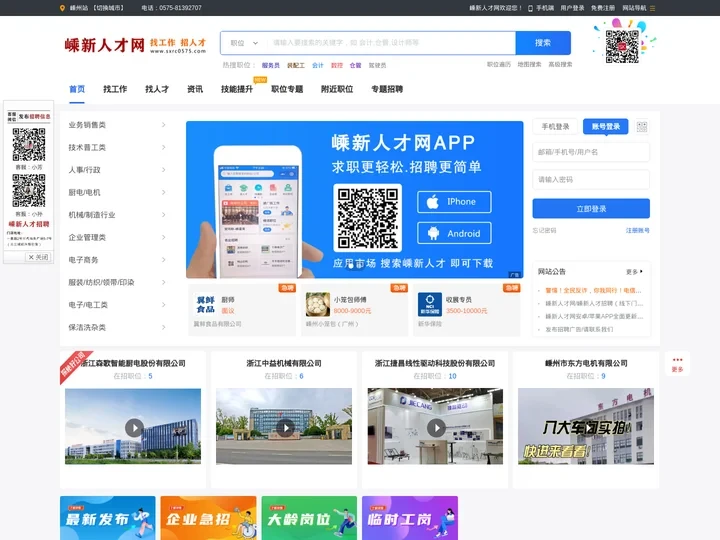720x540 pixels.
Task: Switch to 账号登录 login tab
Action: [x=606, y=127]
